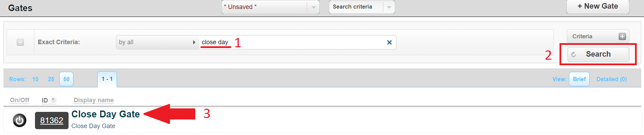This screenshot has width=644, height=135.
Task: Toggle the Close Day Gate power icon
Action: click(x=19, y=120)
